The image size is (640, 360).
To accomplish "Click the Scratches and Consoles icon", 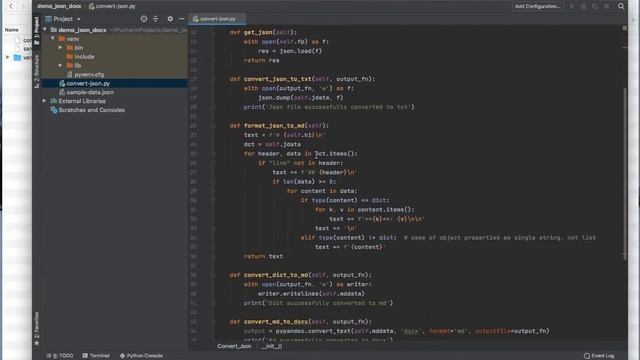I will click(x=54, y=110).
